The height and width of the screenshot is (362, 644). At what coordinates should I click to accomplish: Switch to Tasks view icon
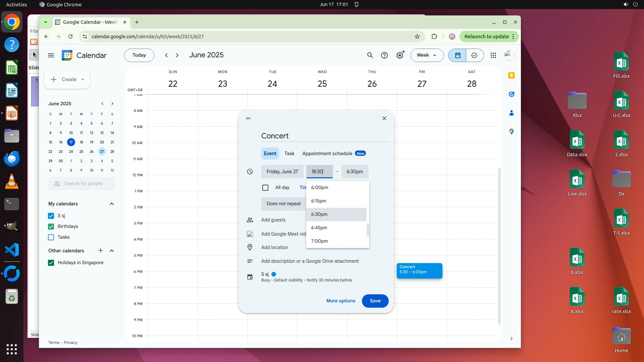(474, 55)
